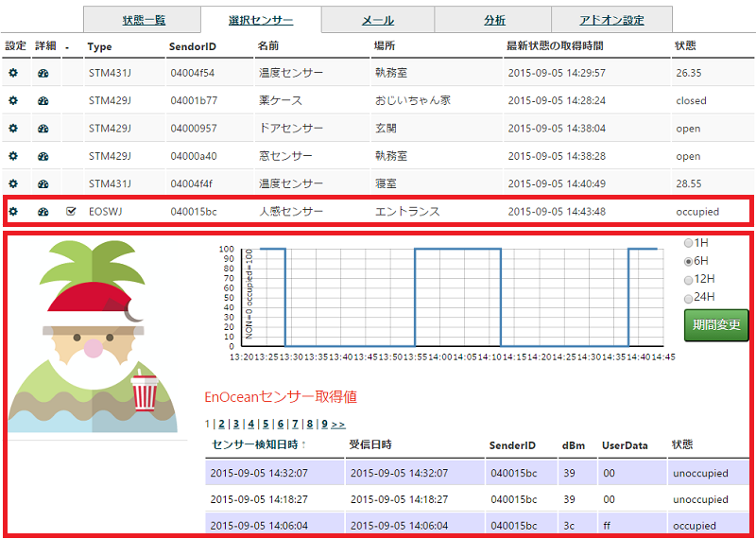The height and width of the screenshot is (539, 756).
Task: Go to page 8 of sensor values
Action: (x=310, y=425)
